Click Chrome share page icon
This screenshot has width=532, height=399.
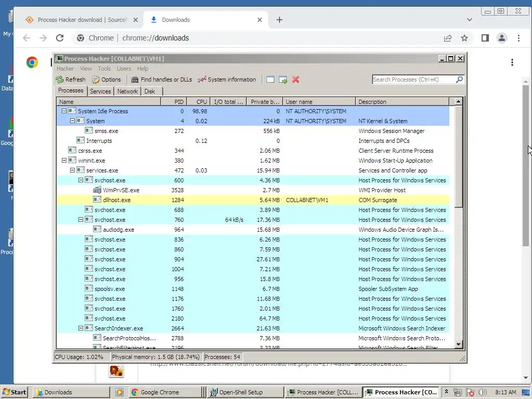tap(448, 38)
